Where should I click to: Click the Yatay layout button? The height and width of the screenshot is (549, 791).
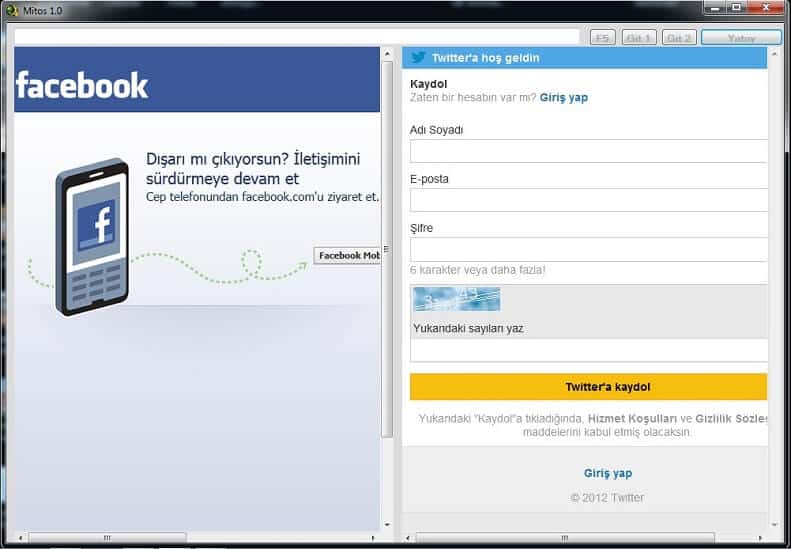tap(740, 38)
